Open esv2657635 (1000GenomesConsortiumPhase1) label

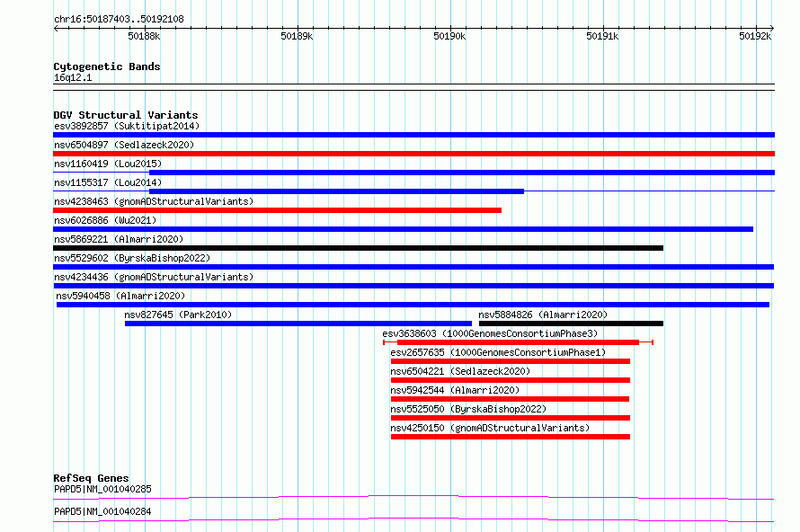pos(498,352)
